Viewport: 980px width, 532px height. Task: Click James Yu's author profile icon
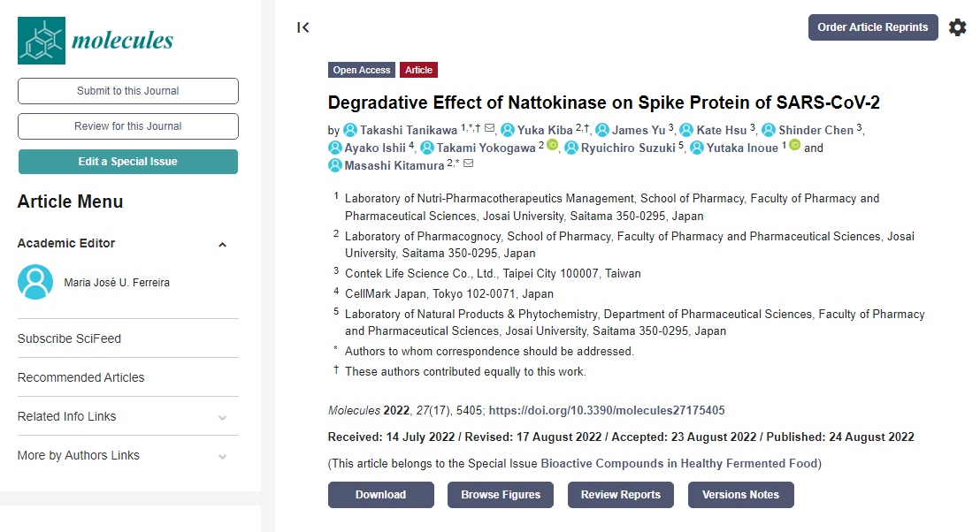pos(602,130)
